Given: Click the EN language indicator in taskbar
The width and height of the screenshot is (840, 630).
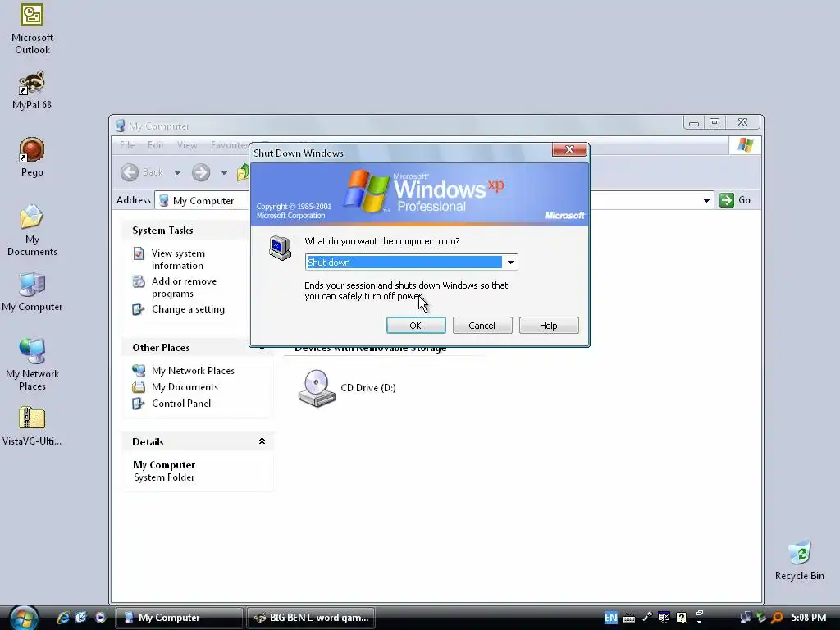Looking at the screenshot, I should (x=610, y=618).
